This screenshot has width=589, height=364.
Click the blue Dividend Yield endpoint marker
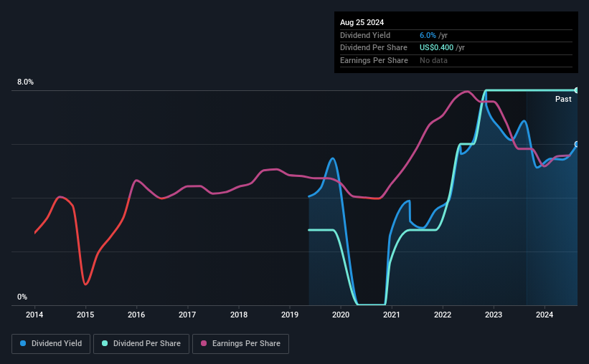click(577, 144)
